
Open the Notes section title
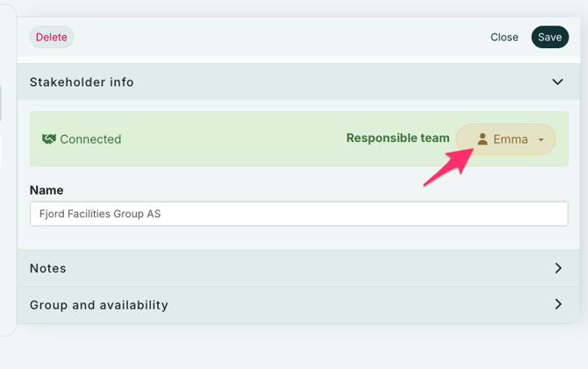point(48,268)
